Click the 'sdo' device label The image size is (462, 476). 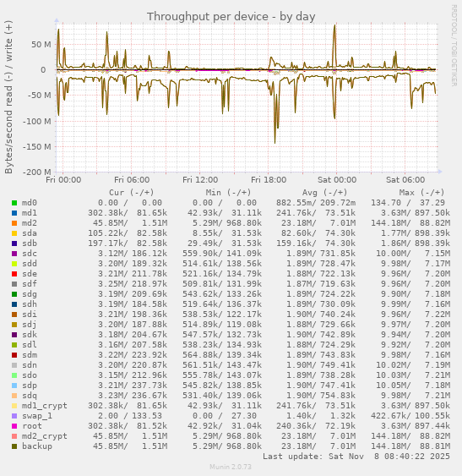pos(30,375)
